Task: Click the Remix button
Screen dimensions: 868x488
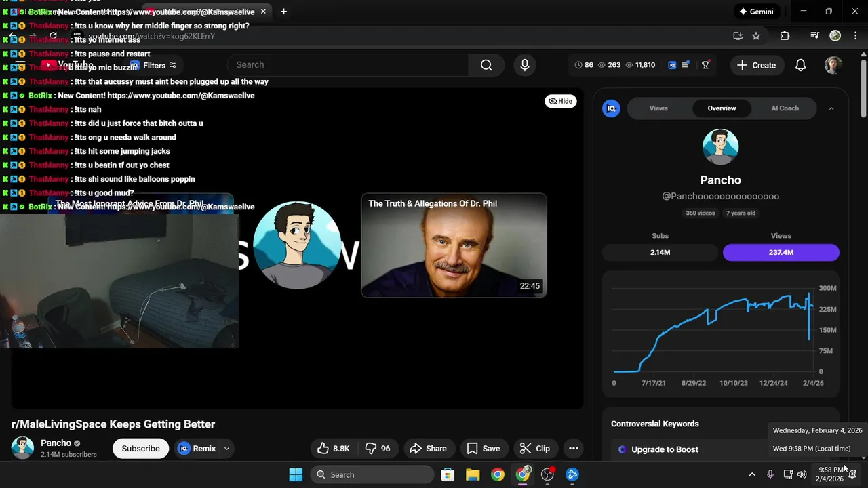Action: [197, 449]
